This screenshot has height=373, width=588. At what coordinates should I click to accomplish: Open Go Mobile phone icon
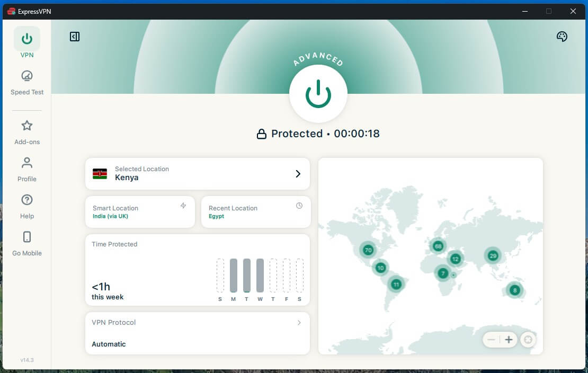tap(27, 237)
